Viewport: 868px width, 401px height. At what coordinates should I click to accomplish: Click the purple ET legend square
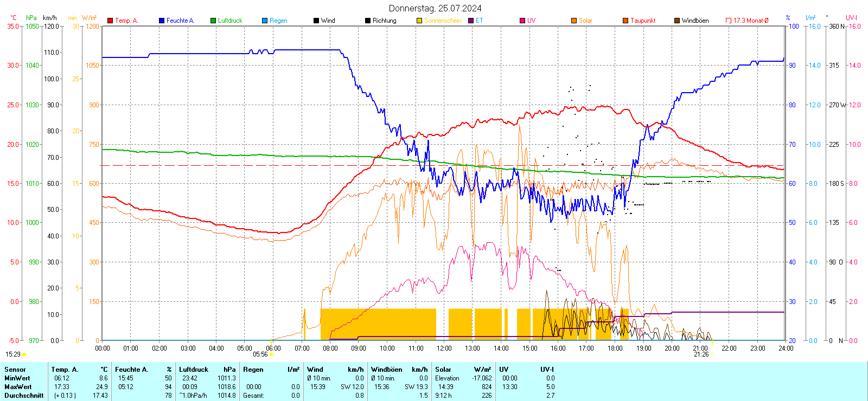click(x=471, y=21)
